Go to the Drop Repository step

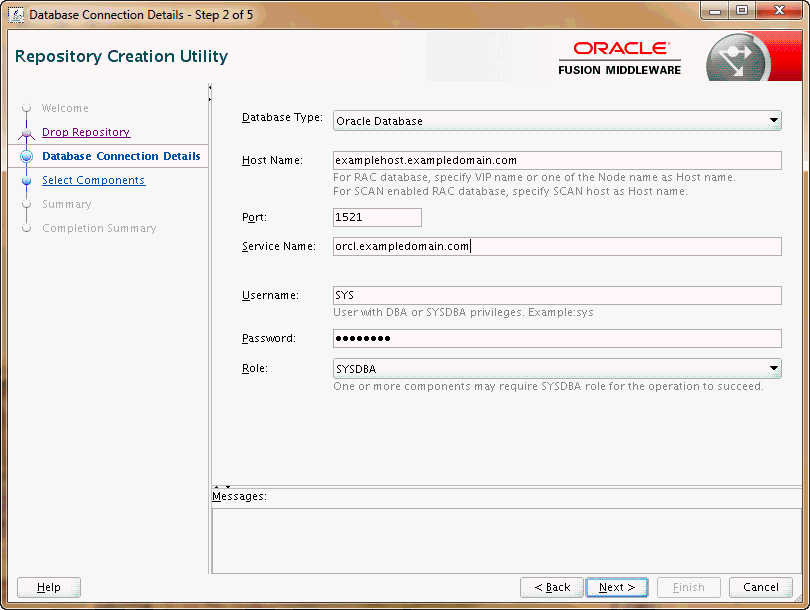click(x=86, y=132)
